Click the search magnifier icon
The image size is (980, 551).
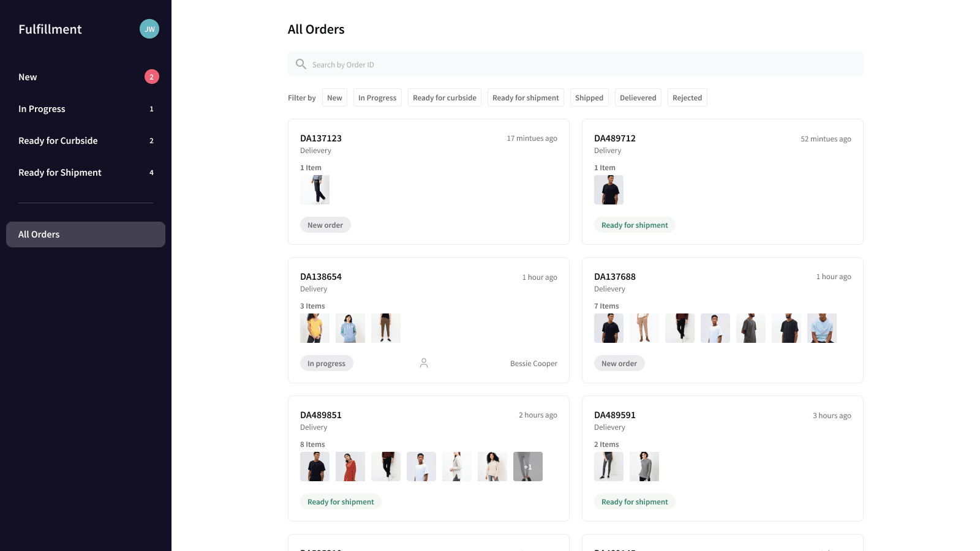301,64
